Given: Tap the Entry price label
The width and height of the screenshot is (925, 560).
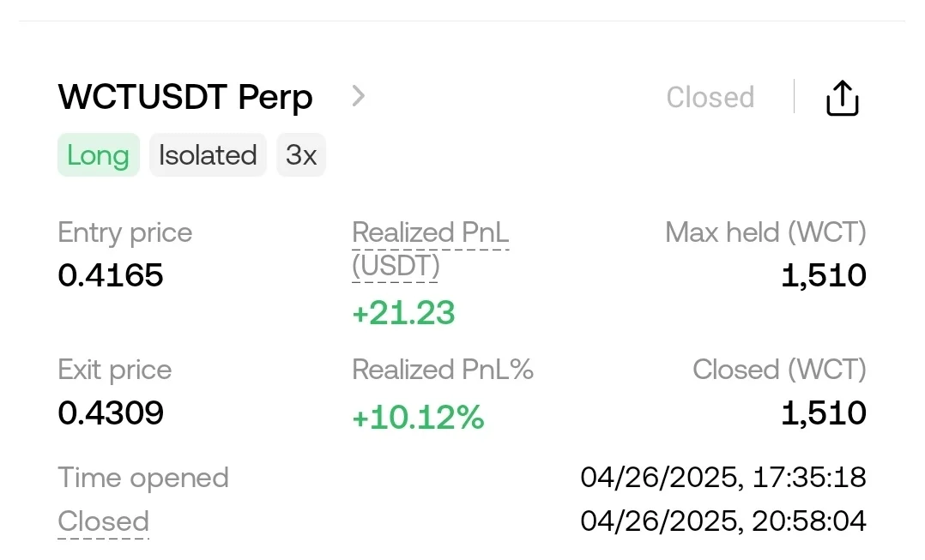Looking at the screenshot, I should tap(124, 232).
